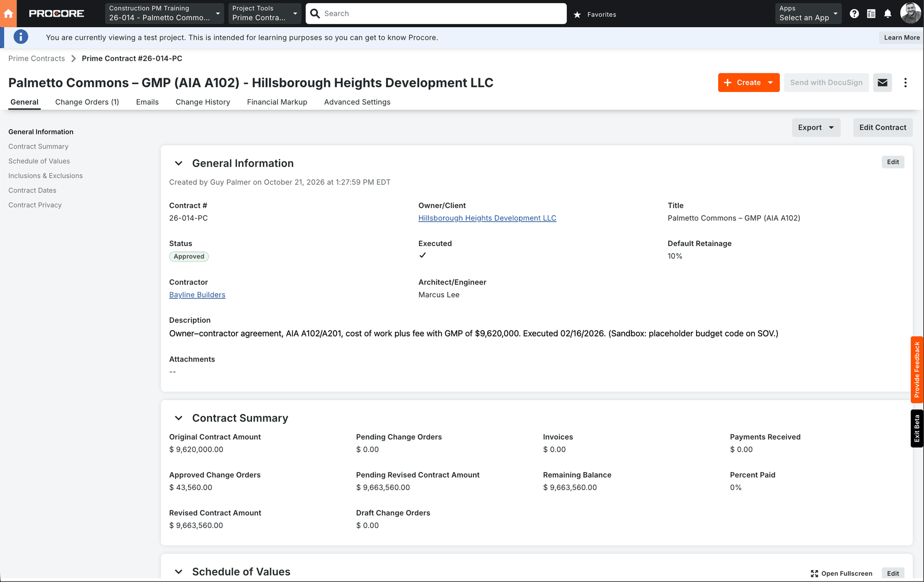Image resolution: width=924 pixels, height=582 pixels.
Task: Select the General tab
Action: 25,102
